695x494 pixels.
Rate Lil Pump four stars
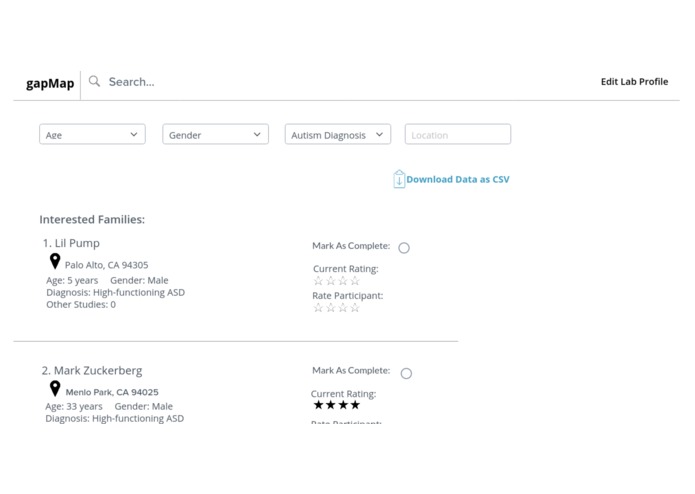pyautogui.click(x=355, y=308)
